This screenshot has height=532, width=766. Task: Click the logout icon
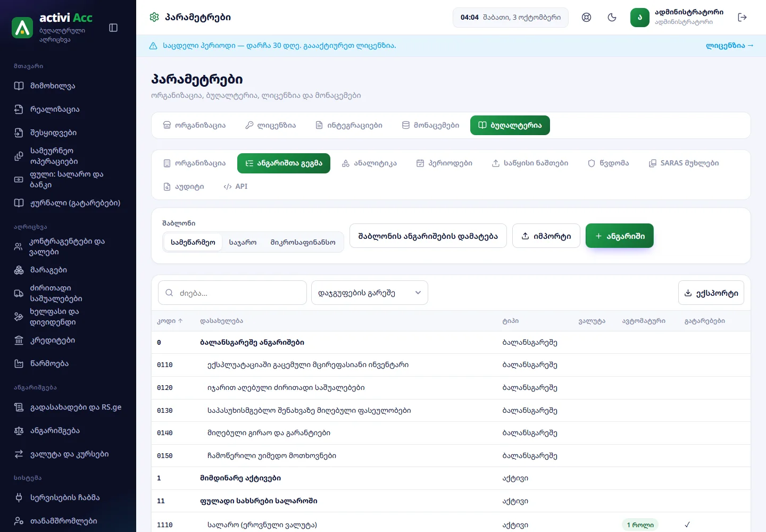pyautogui.click(x=742, y=18)
